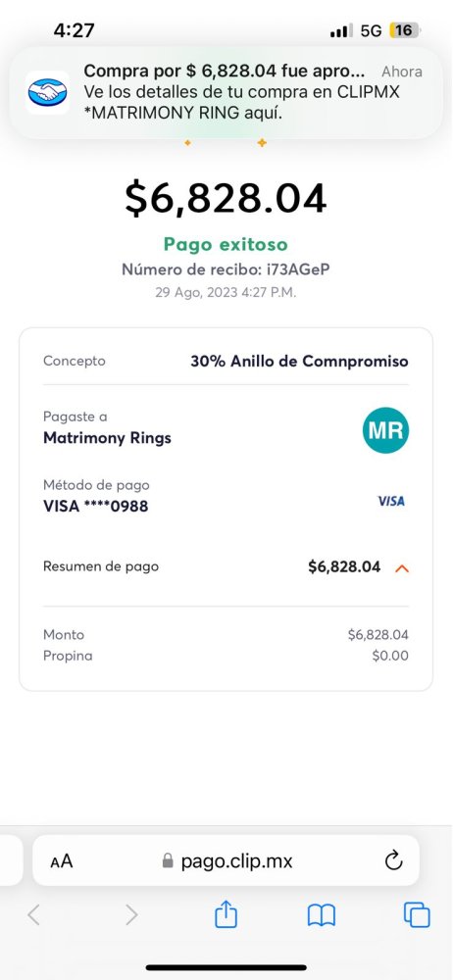
Task: Tap the battery indicator in status bar
Action: pos(405,30)
